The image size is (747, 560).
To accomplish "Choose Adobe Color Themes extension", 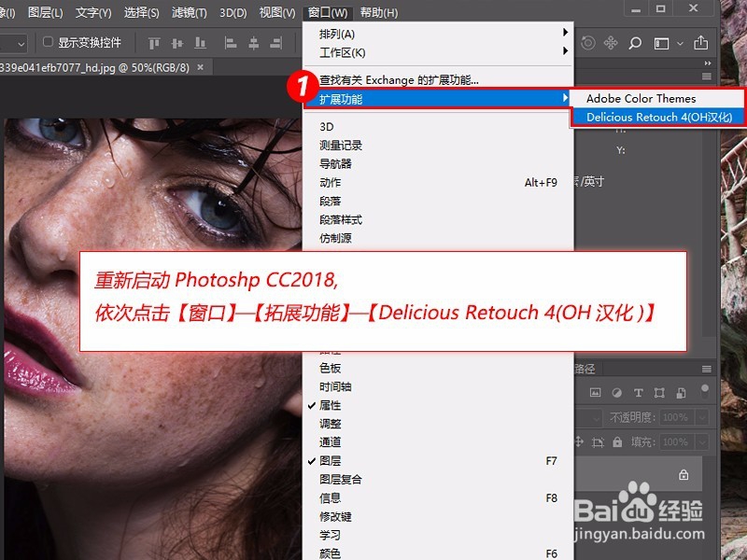I will (657, 99).
